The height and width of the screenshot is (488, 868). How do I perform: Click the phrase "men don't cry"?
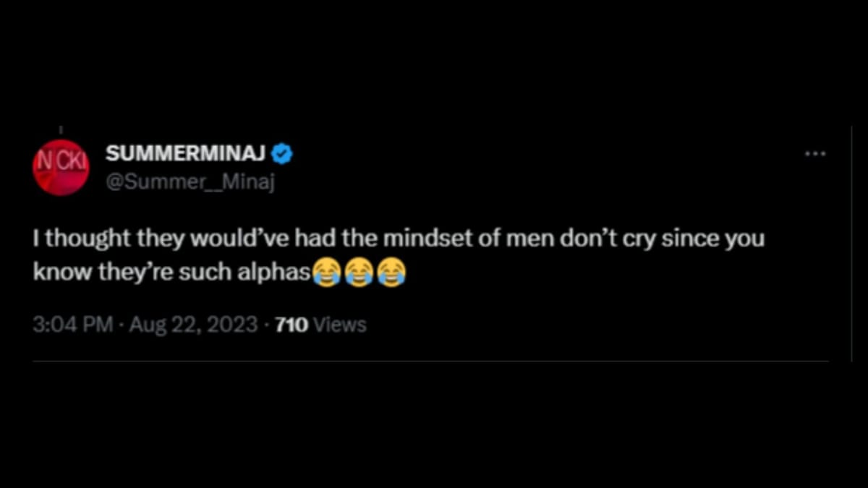click(582, 239)
